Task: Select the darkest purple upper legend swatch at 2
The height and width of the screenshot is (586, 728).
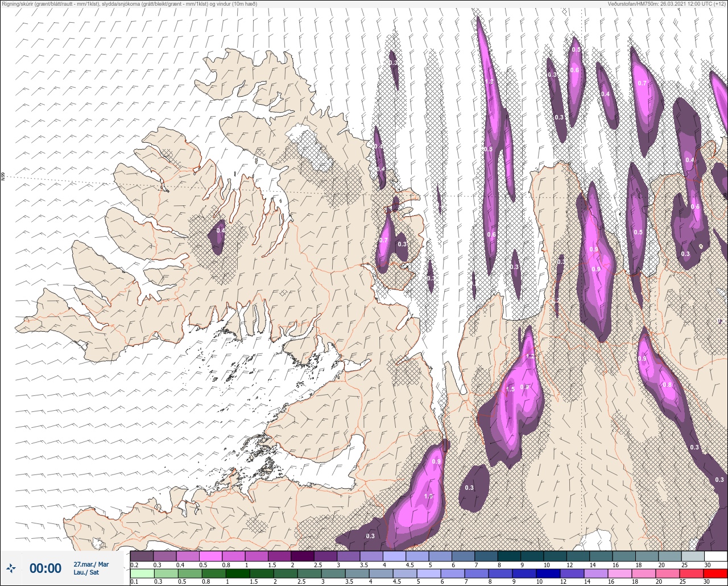Action: [303, 556]
